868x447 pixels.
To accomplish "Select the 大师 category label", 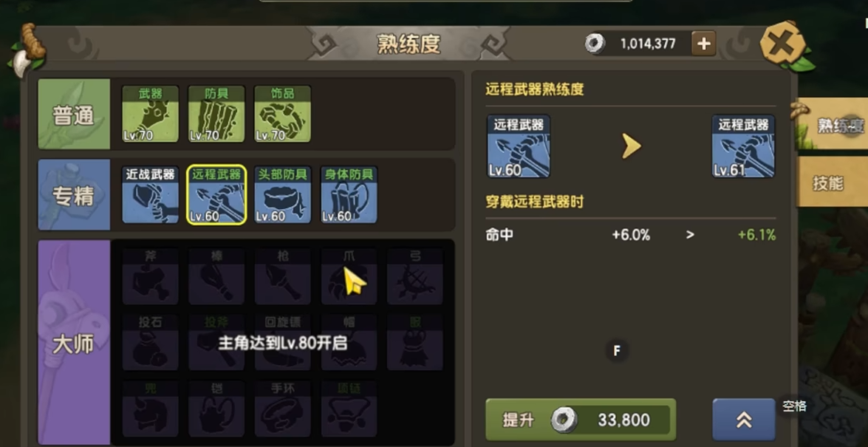I will click(74, 344).
